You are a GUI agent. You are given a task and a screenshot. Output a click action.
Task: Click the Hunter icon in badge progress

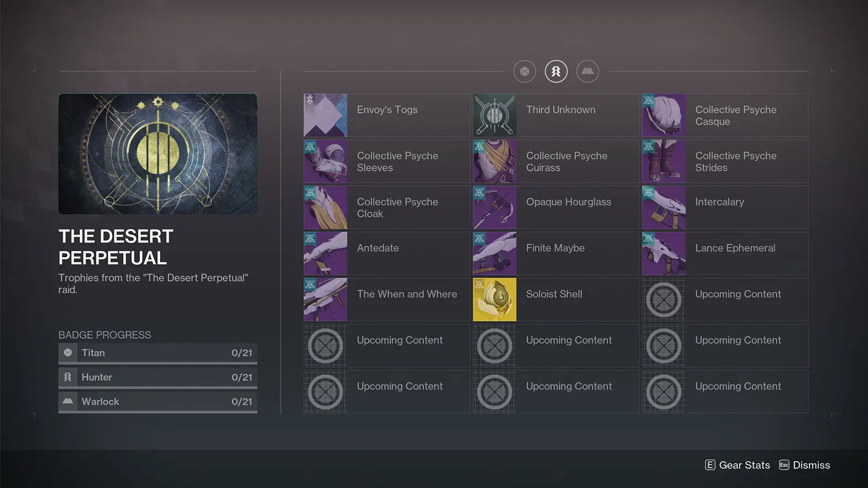[x=68, y=377]
